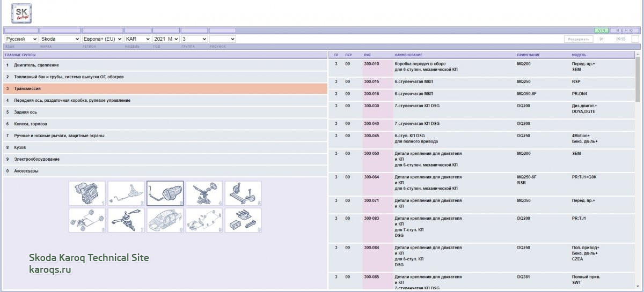The width and height of the screenshot is (644, 292).
Task: Click note cell DQ381
Action: (524, 277)
